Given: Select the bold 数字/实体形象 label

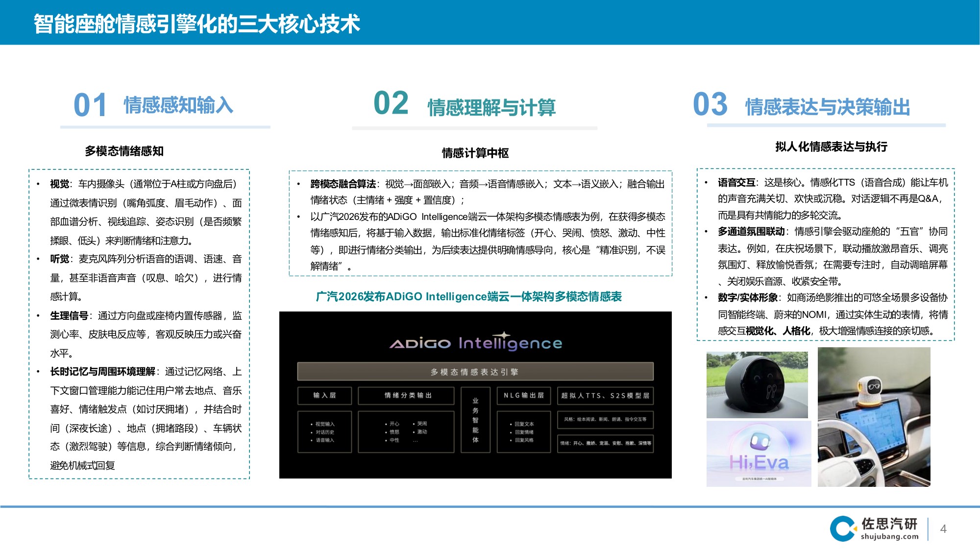Looking at the screenshot, I should (x=748, y=298).
